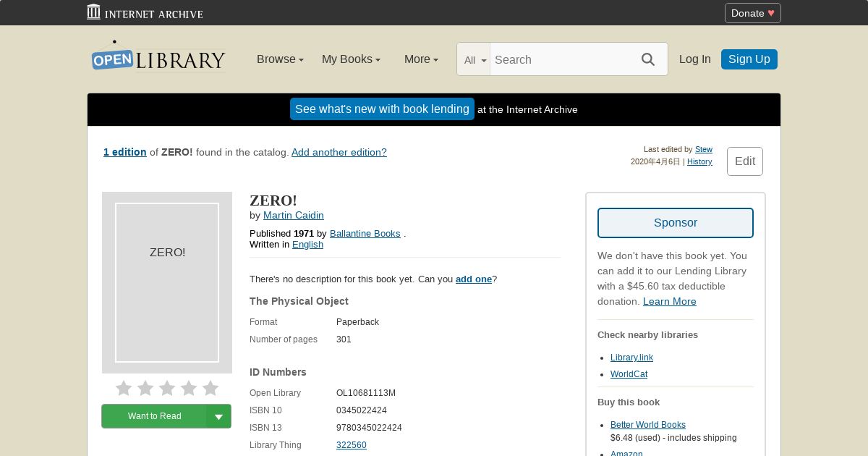This screenshot has width=868, height=456.
Task: Select the ISBN 13 value 9780345022424
Action: [369, 428]
